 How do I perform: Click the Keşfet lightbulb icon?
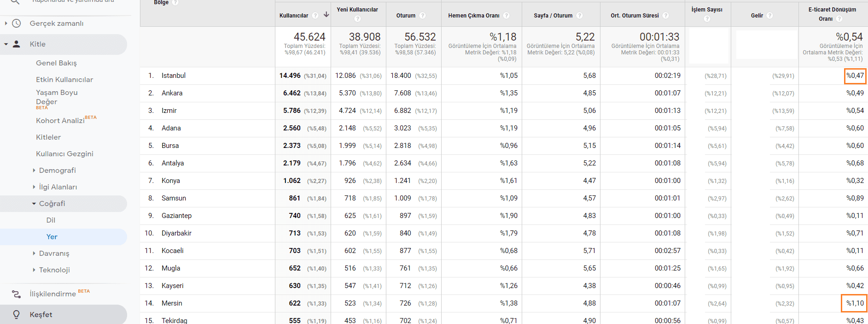(x=17, y=315)
